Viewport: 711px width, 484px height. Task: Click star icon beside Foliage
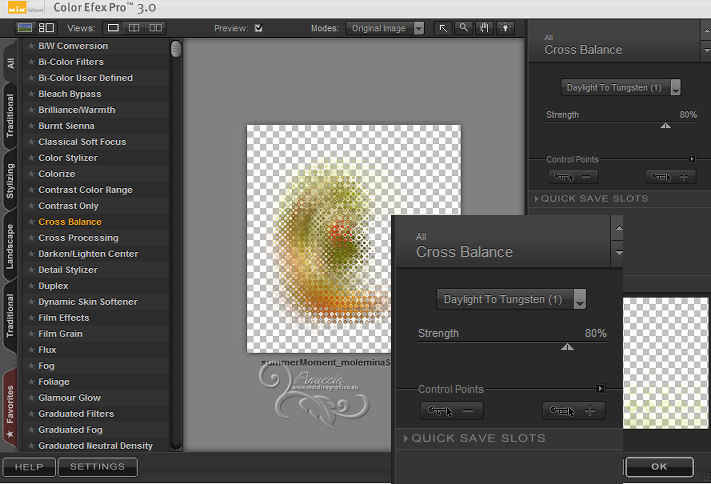click(x=31, y=381)
